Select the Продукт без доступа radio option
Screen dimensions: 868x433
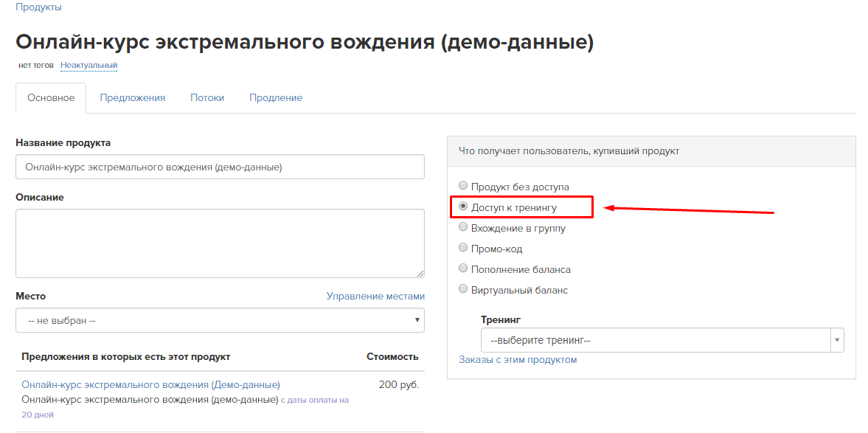click(x=463, y=185)
